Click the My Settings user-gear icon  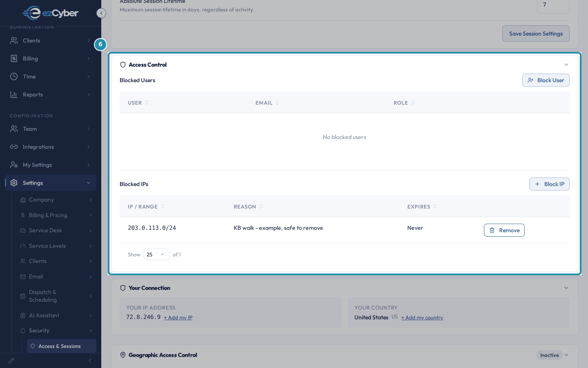pyautogui.click(x=14, y=165)
